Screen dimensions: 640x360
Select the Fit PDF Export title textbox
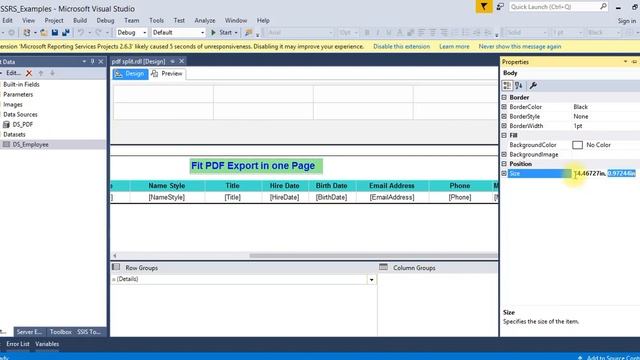(x=256, y=166)
